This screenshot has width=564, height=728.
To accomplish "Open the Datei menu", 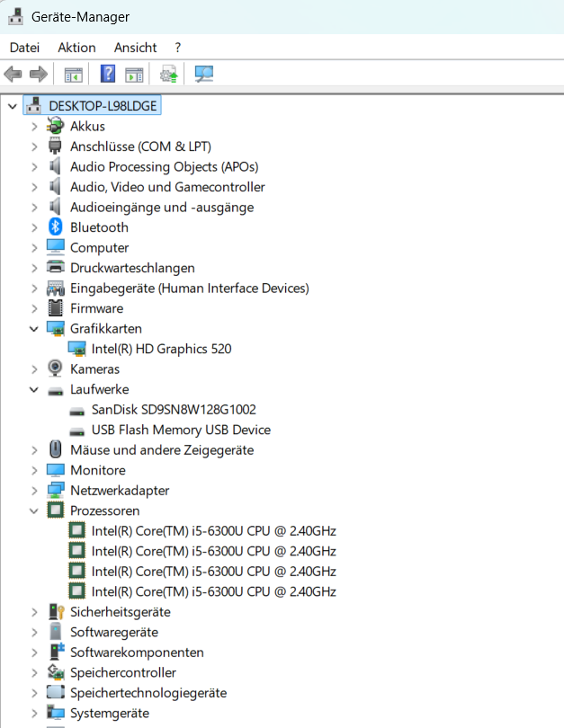I will [24, 48].
